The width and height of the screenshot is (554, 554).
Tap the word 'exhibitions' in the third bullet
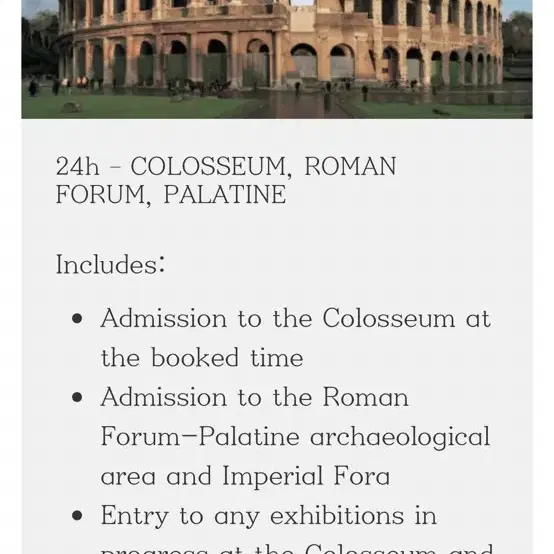(337, 516)
